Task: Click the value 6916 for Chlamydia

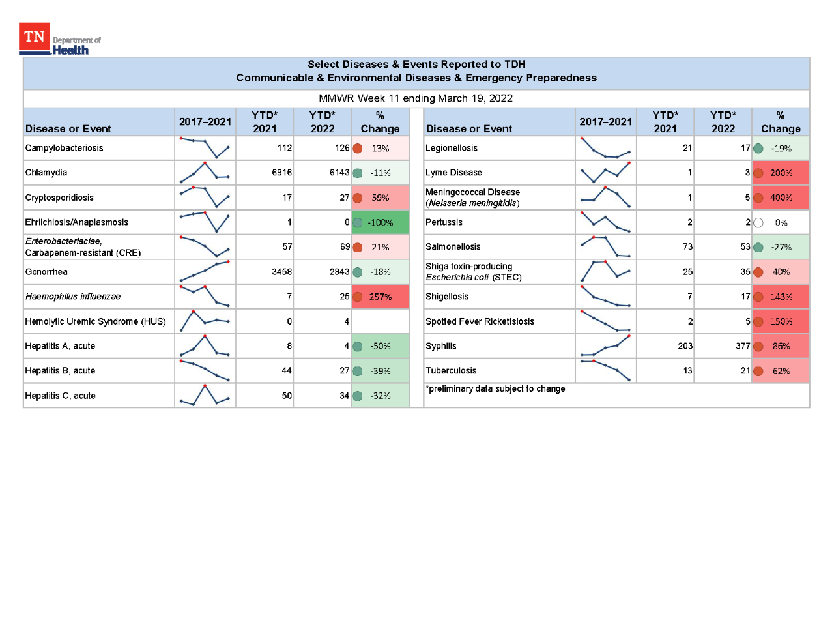Action: 281,173
